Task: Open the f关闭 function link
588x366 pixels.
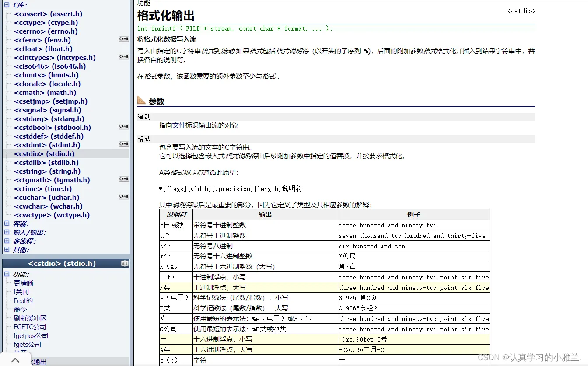Action: (21, 292)
